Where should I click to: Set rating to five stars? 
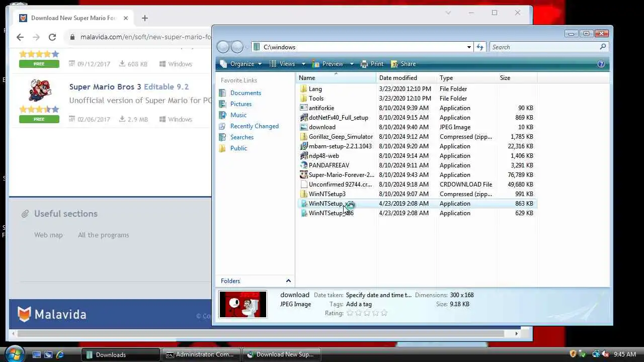click(384, 313)
